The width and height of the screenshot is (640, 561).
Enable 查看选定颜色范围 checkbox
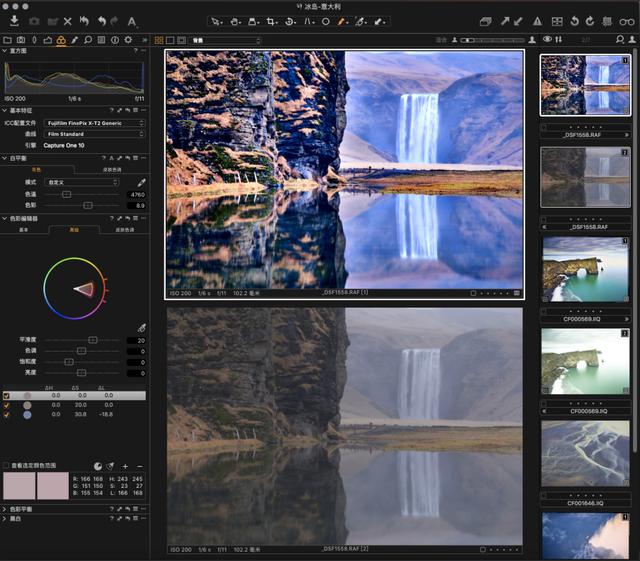(7, 466)
